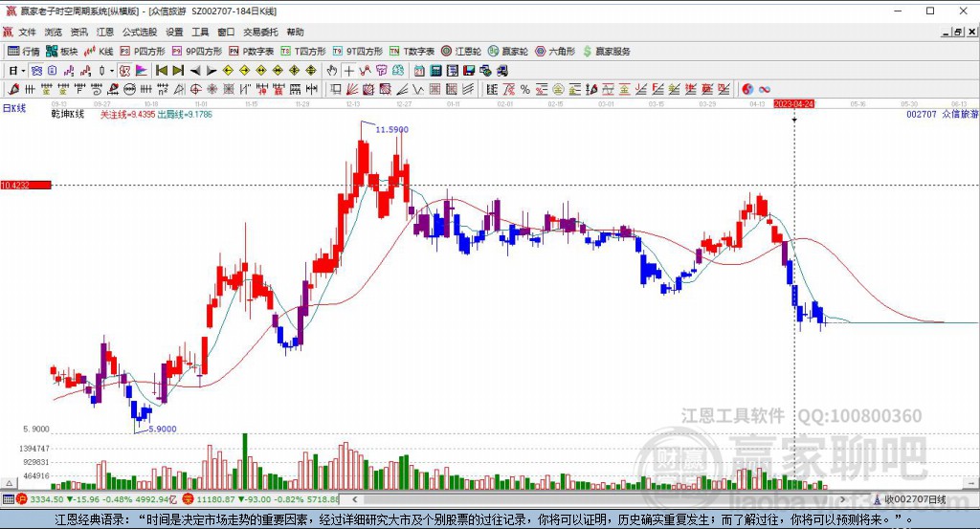Select the red fan lines tool

(x=352, y=89)
